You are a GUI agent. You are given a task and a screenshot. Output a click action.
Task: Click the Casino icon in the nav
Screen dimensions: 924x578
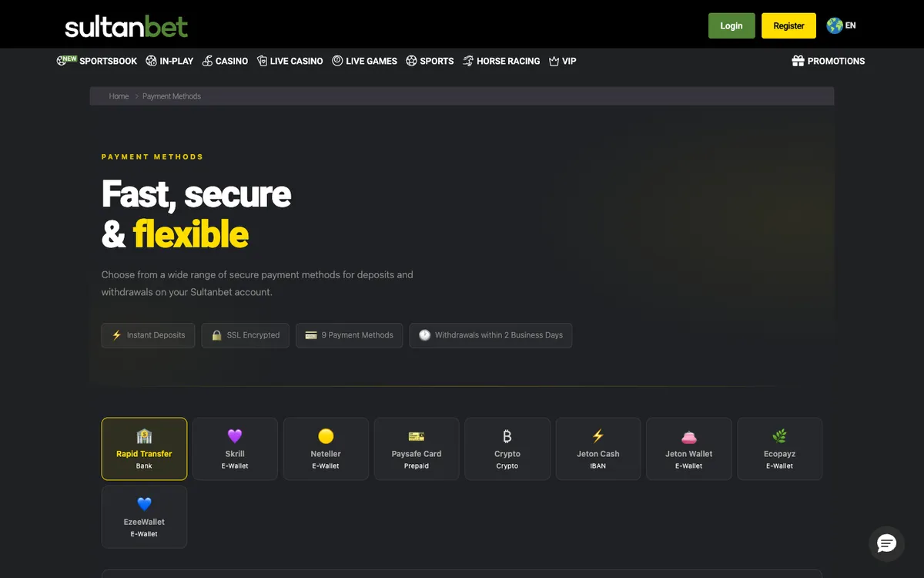click(x=207, y=61)
